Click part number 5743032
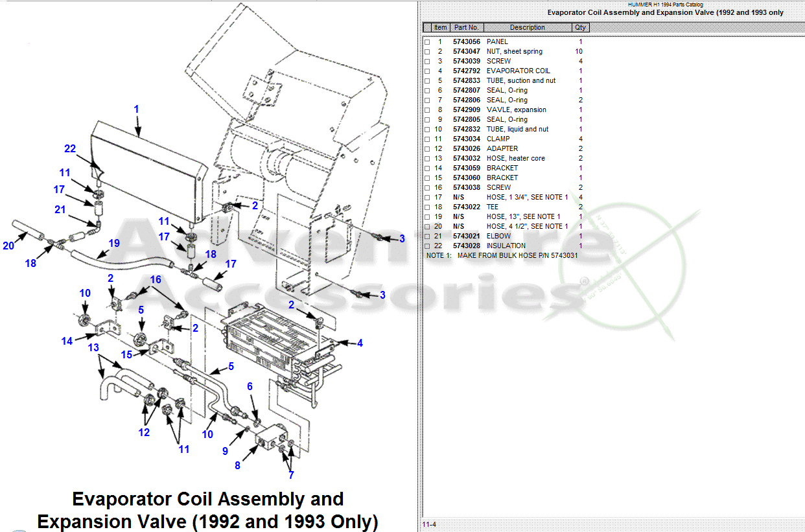805x532 pixels. click(467, 158)
